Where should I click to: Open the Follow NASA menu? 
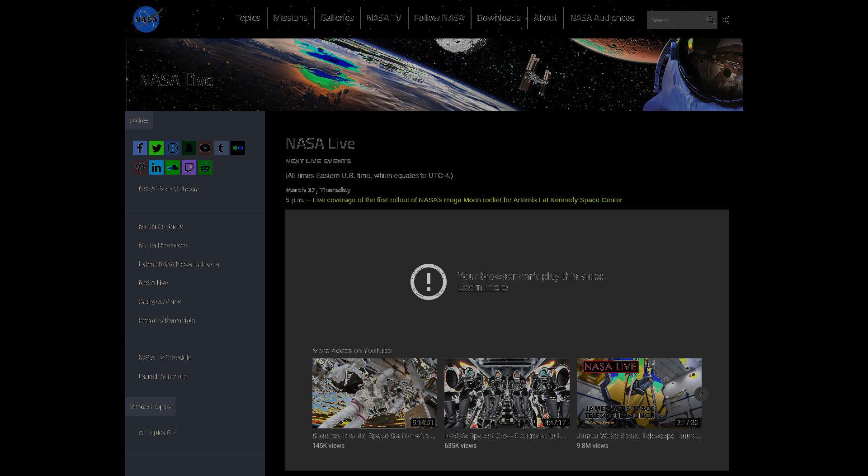pyautogui.click(x=439, y=18)
